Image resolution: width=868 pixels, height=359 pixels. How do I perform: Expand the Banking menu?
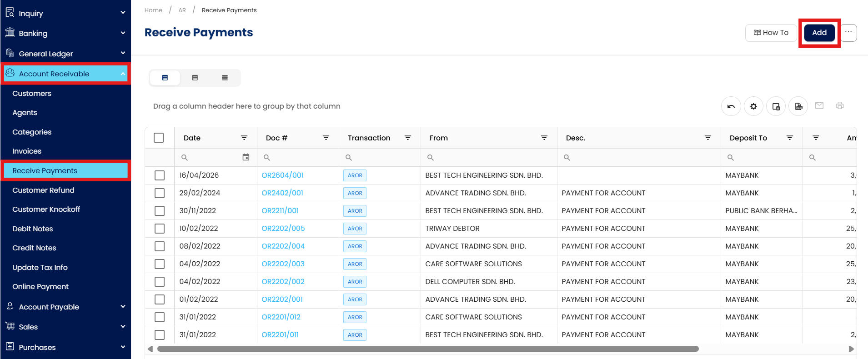coord(65,33)
